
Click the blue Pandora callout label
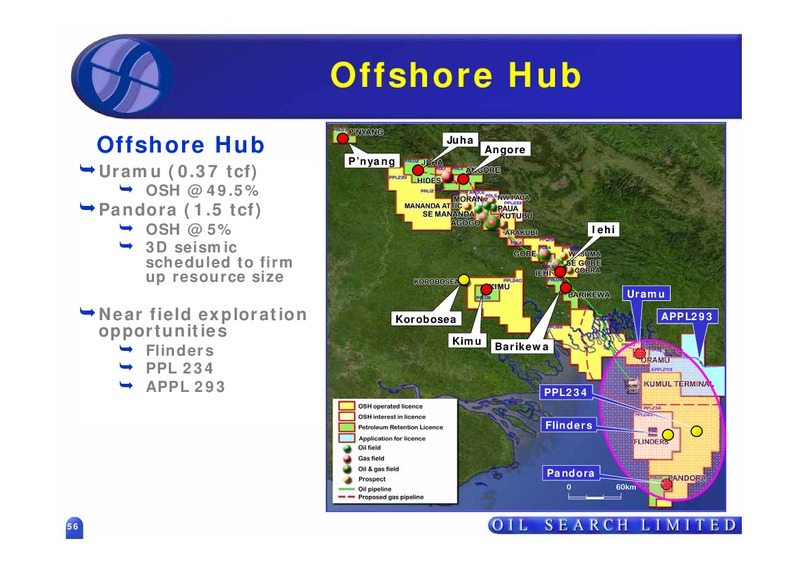tap(570, 473)
